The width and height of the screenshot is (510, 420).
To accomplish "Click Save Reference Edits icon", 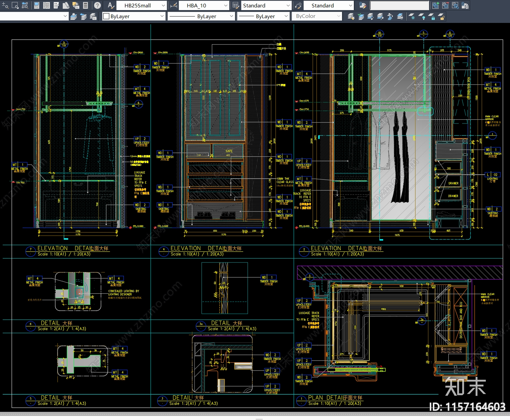I will click(x=465, y=5).
